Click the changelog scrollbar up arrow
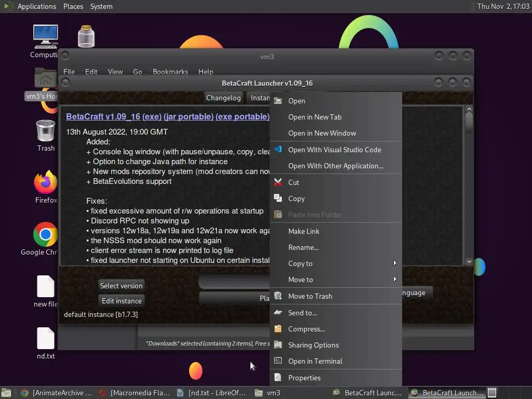Screen dimensions: 532x399 (469, 109)
